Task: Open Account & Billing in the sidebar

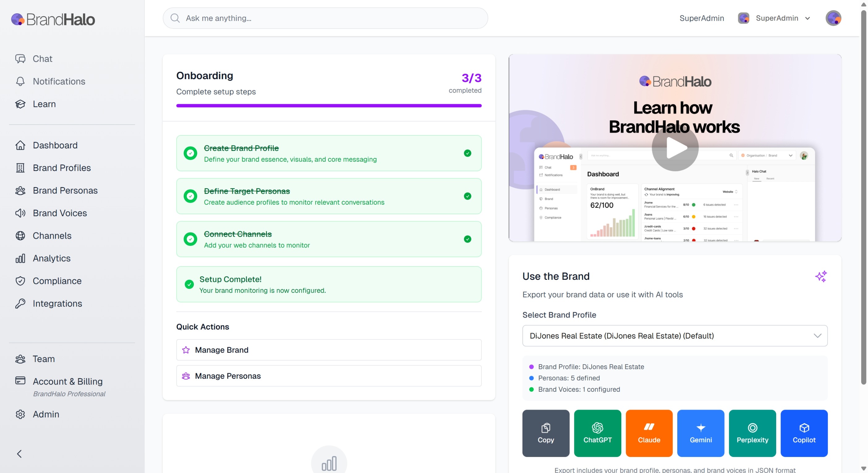Action: tap(67, 381)
